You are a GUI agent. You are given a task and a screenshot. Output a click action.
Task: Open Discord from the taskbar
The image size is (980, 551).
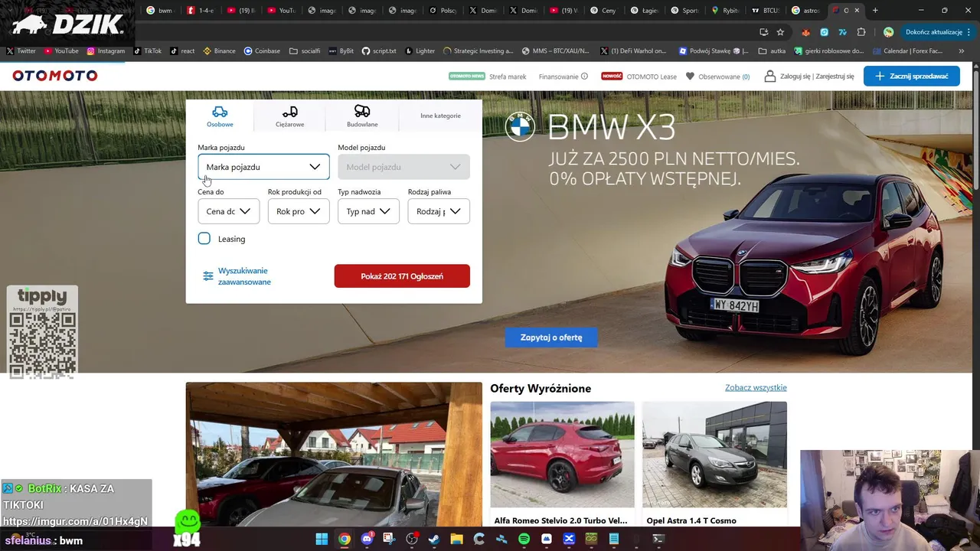(x=367, y=539)
